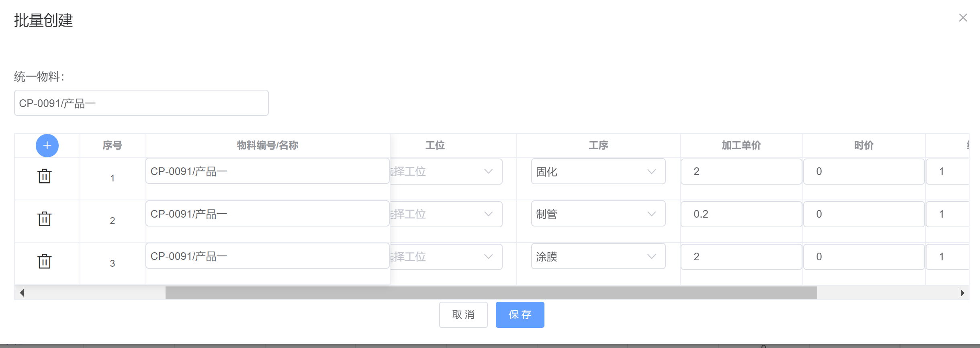
Task: Open the 制管 process dropdown
Action: (x=598, y=214)
